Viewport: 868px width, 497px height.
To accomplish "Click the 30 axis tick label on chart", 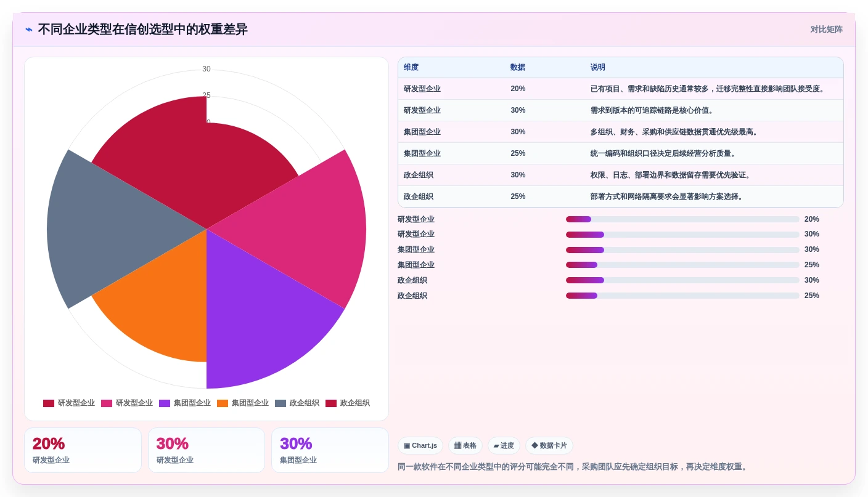I will (x=207, y=69).
